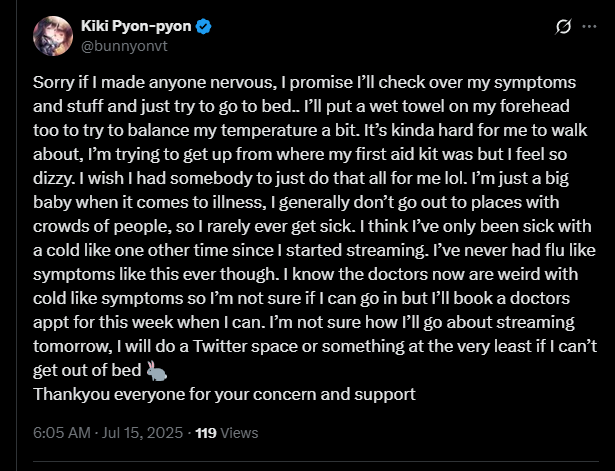Open the 6:05 AM post time link

pos(61,434)
